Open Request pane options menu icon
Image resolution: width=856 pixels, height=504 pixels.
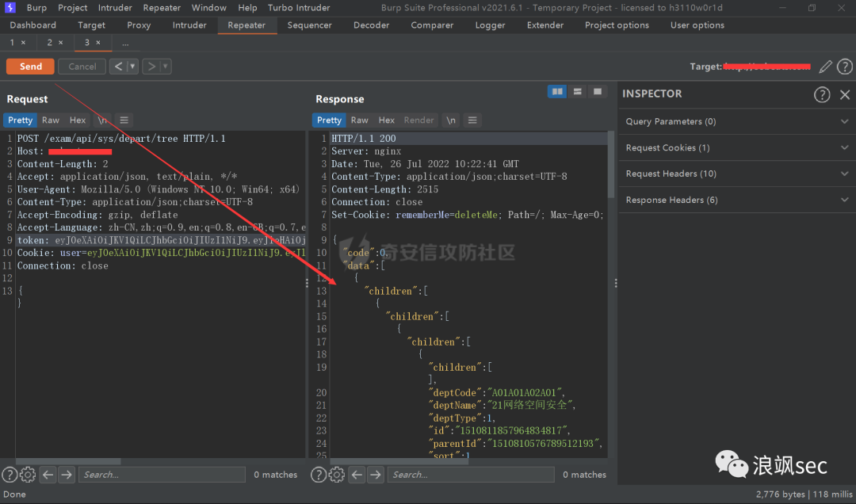point(124,120)
